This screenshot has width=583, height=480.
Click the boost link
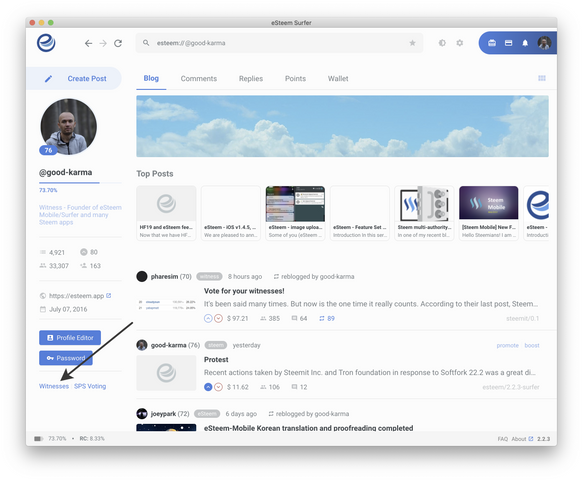(x=532, y=345)
